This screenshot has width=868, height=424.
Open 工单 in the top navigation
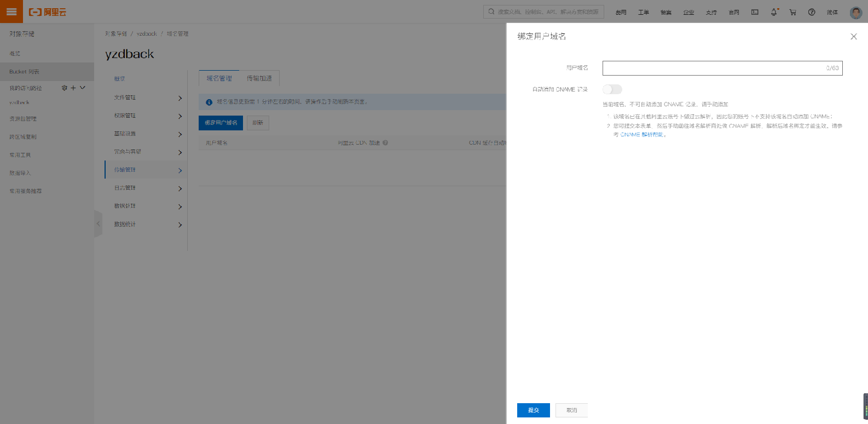coord(643,12)
